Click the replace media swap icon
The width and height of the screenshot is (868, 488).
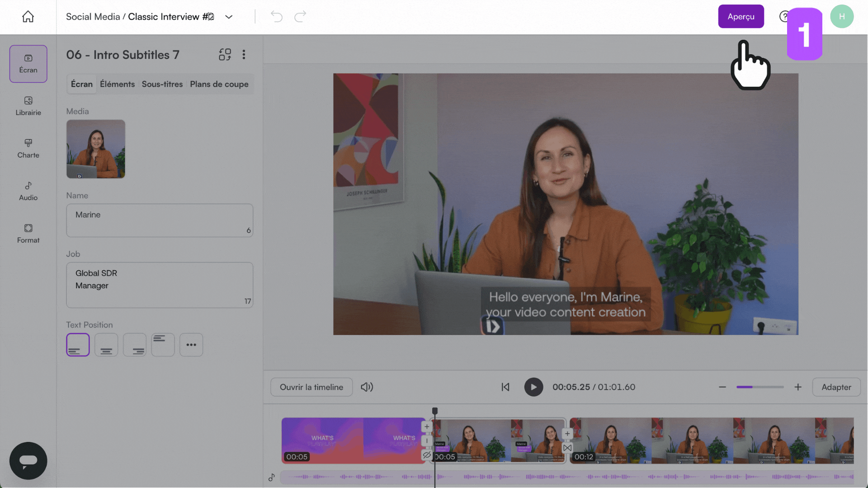click(x=225, y=54)
